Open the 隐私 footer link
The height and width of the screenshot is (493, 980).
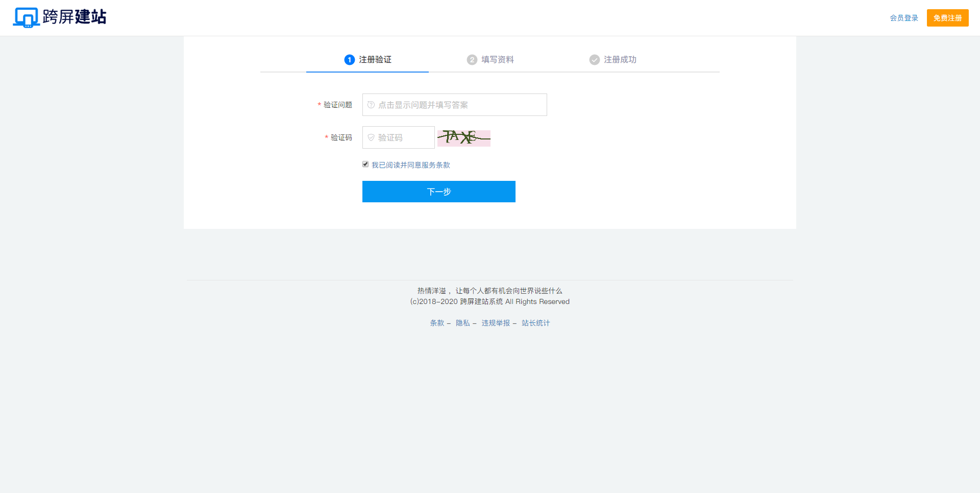point(463,323)
